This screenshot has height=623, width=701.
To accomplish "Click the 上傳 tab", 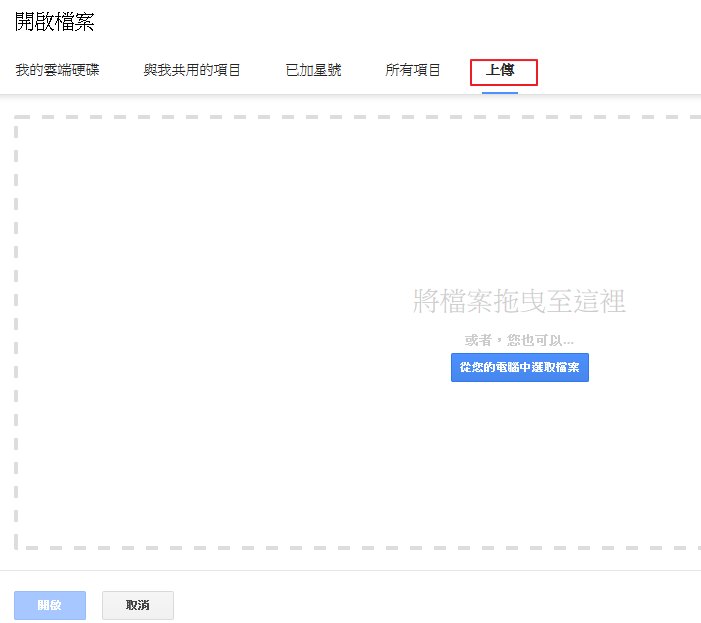I will [500, 70].
